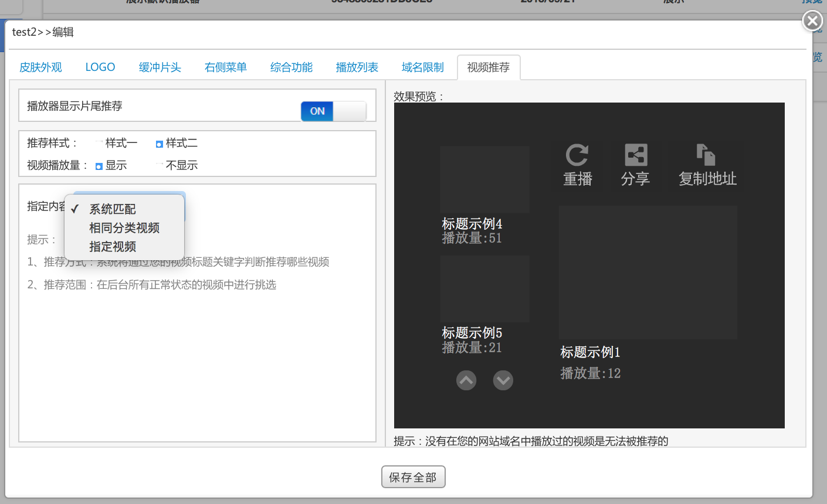Click thumbnail above 标题示例4
827x504 pixels.
pyautogui.click(x=485, y=180)
